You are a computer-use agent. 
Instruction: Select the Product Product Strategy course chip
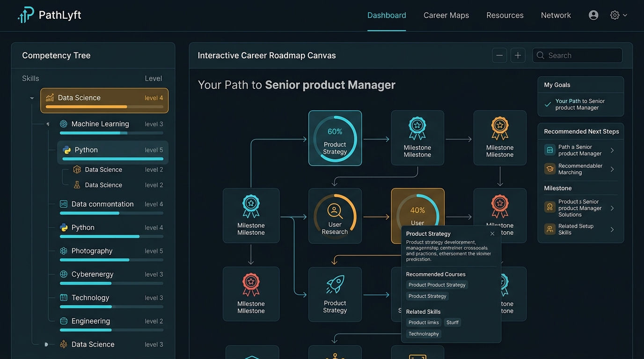(x=437, y=285)
